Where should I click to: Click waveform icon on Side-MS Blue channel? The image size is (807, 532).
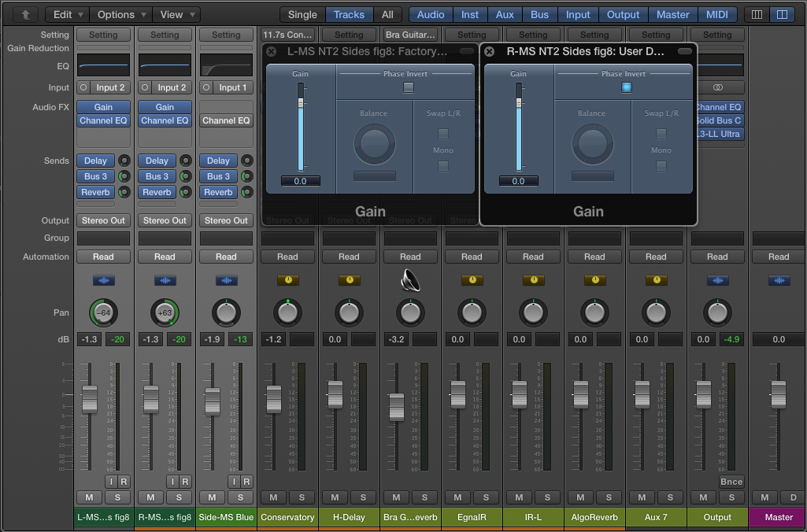click(226, 280)
